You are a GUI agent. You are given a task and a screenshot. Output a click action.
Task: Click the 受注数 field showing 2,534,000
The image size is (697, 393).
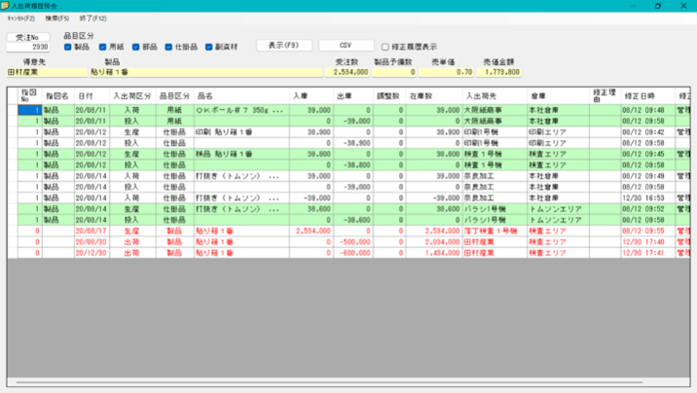click(347, 72)
